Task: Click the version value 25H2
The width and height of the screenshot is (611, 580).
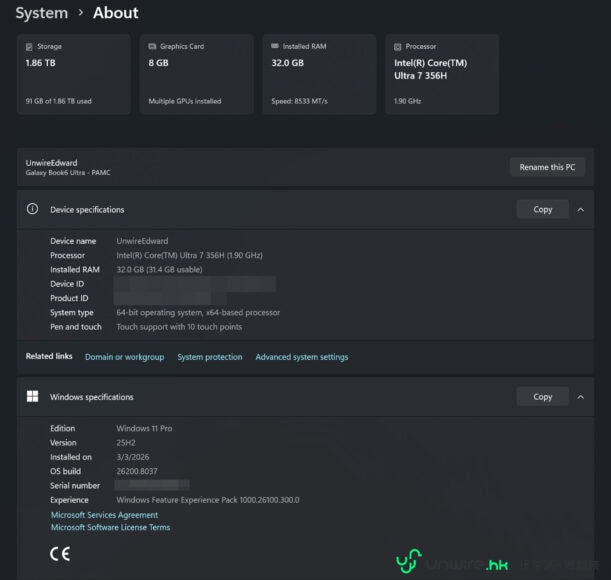Action: click(126, 443)
